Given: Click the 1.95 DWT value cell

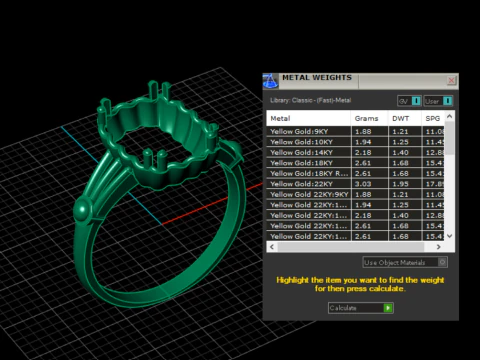Looking at the screenshot, I should 404,184.
